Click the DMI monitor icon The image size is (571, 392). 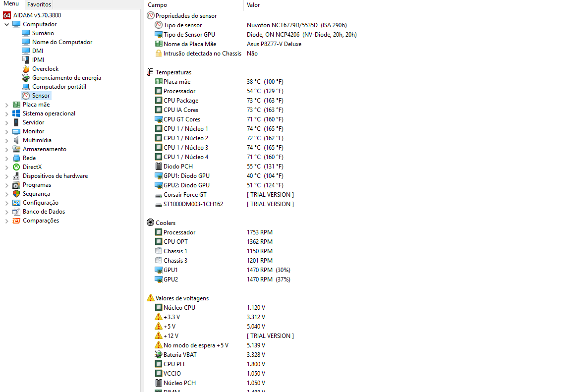(25, 51)
